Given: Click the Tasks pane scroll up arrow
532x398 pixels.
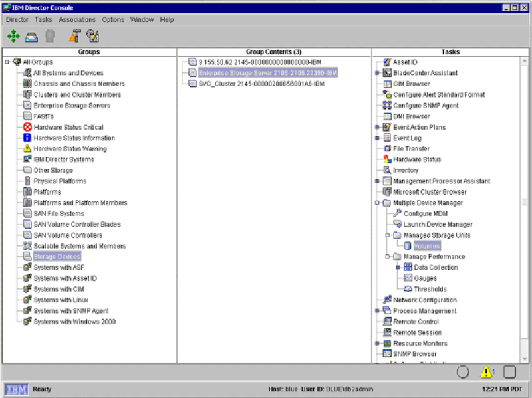Looking at the screenshot, I should click(525, 61).
